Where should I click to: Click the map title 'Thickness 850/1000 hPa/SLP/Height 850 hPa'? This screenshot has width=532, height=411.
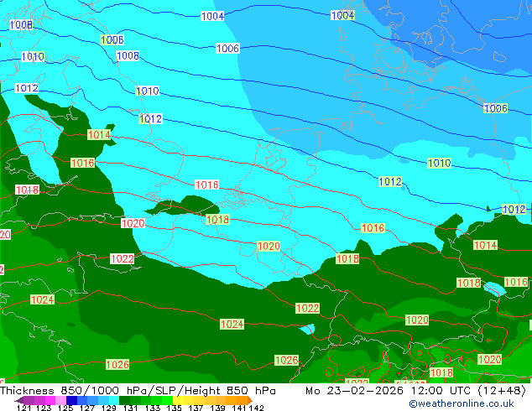[138, 391]
